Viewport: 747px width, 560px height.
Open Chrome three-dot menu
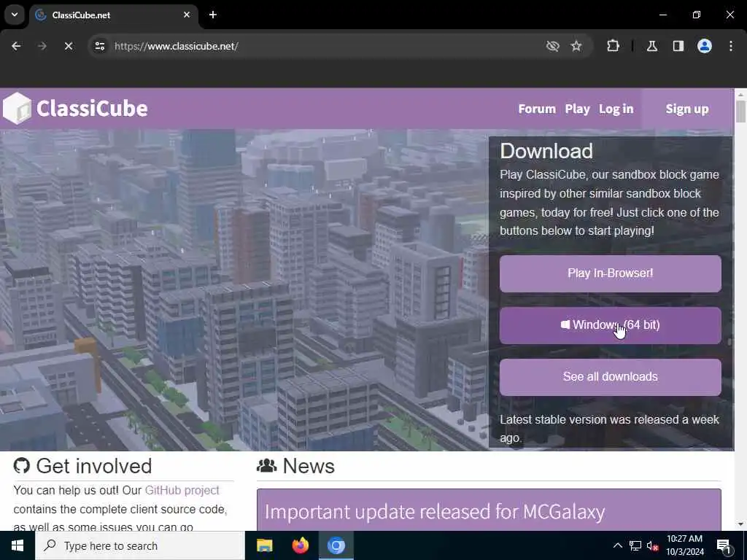(x=731, y=46)
